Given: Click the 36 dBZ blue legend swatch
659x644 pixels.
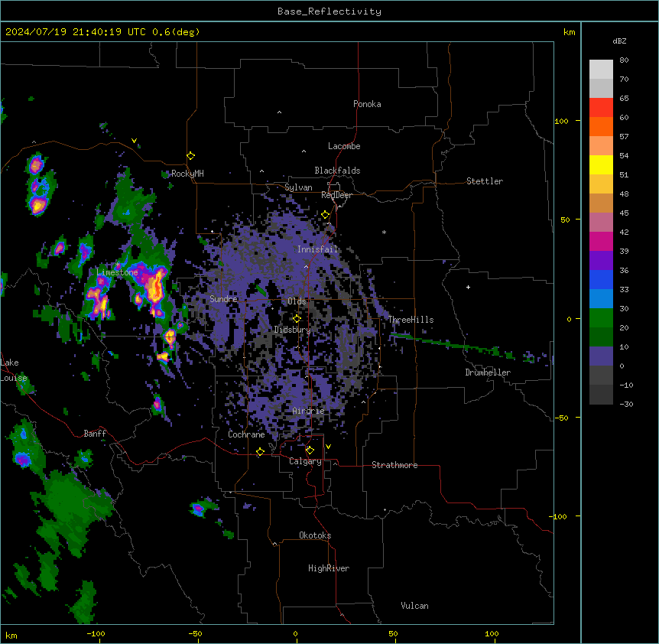Looking at the screenshot, I should coord(601,279).
